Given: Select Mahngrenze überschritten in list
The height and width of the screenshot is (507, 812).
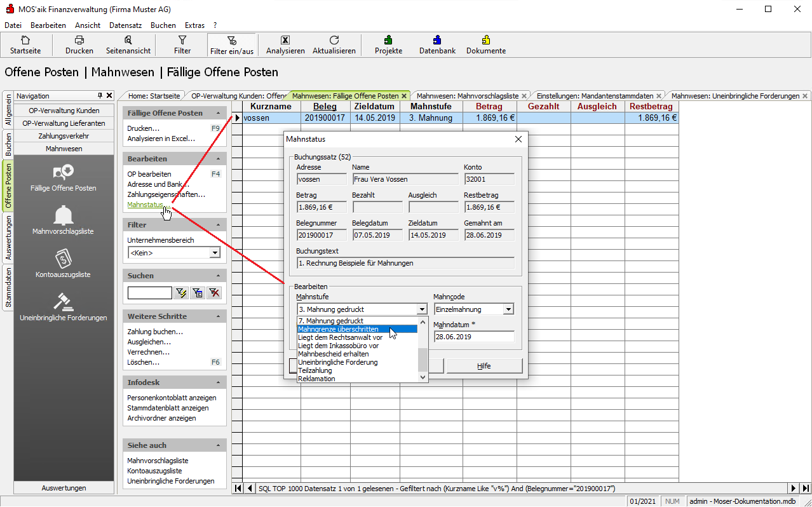Looking at the screenshot, I should pos(338,329).
